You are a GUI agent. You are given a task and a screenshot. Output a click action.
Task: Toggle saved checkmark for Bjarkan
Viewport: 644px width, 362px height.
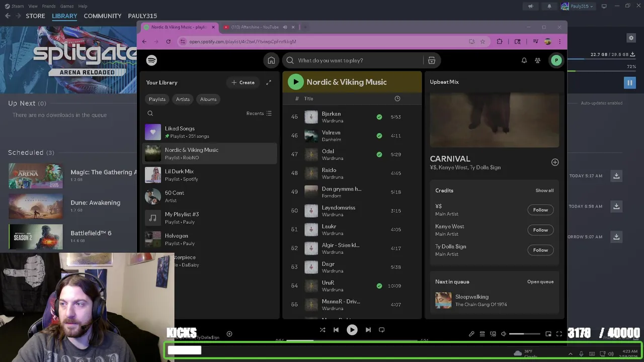click(379, 117)
